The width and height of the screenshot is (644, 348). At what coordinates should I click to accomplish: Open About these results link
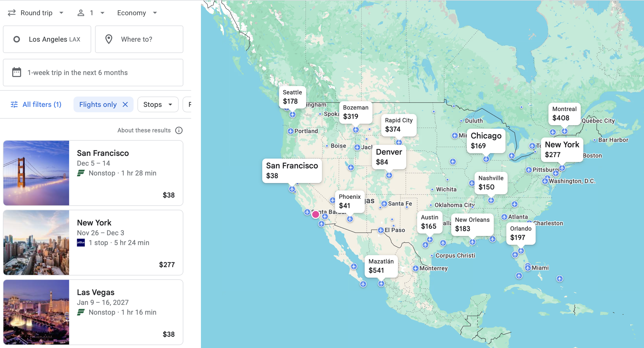[144, 130]
